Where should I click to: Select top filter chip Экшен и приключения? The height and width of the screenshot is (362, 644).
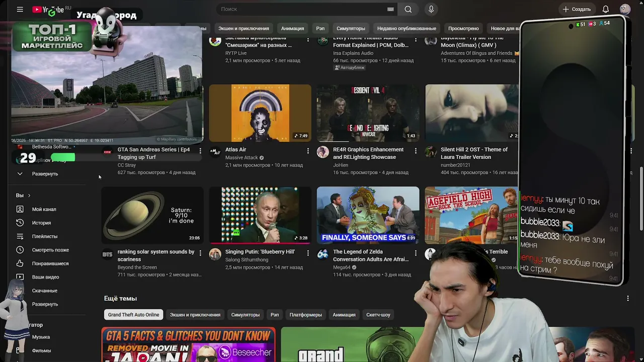244,29
